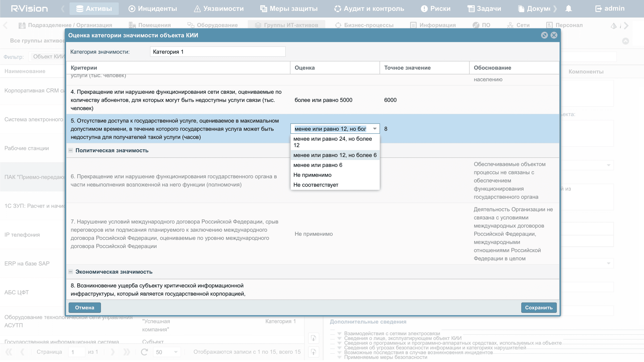Switch to Оборудование tab
This screenshot has height=362, width=644.
(212, 25)
